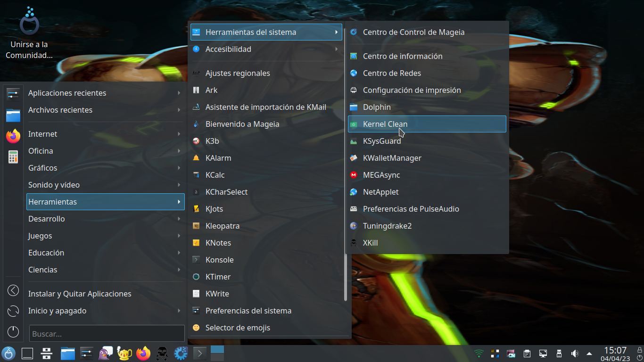The image size is (644, 362).
Task: Select the Ciencias category
Action: [x=105, y=270]
